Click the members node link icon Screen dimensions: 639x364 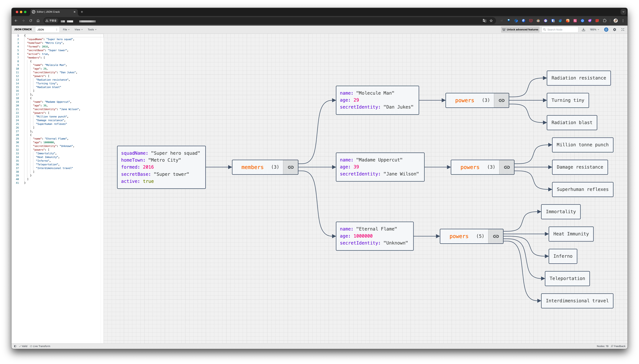pyautogui.click(x=291, y=167)
